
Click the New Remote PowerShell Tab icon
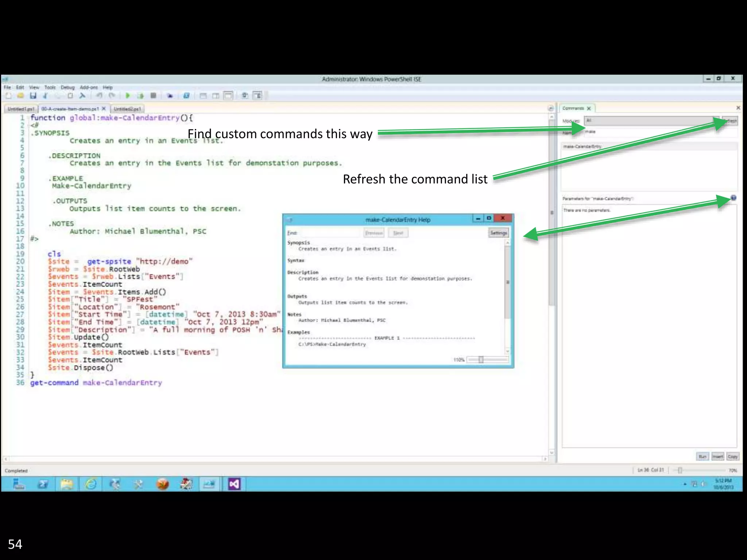pos(170,96)
